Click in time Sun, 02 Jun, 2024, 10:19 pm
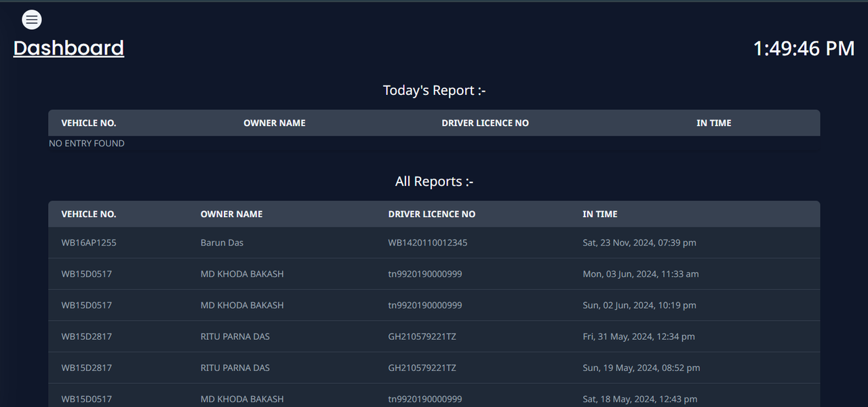868x407 pixels. pos(639,305)
